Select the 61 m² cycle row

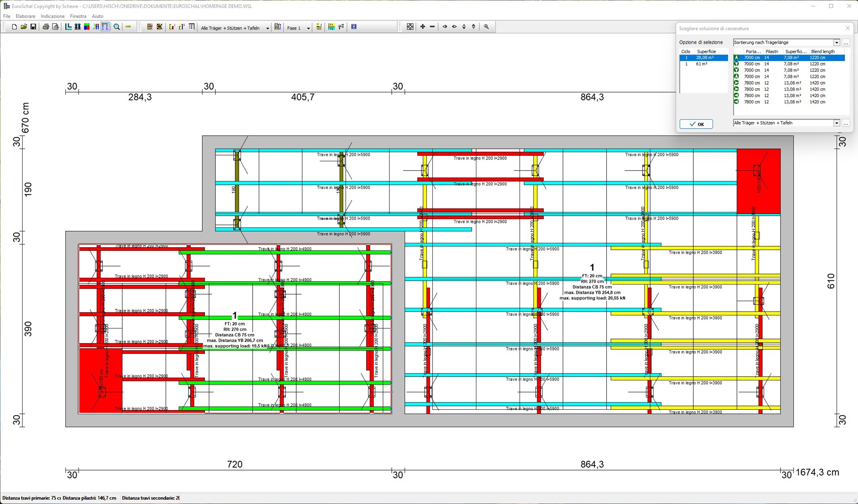click(x=702, y=64)
